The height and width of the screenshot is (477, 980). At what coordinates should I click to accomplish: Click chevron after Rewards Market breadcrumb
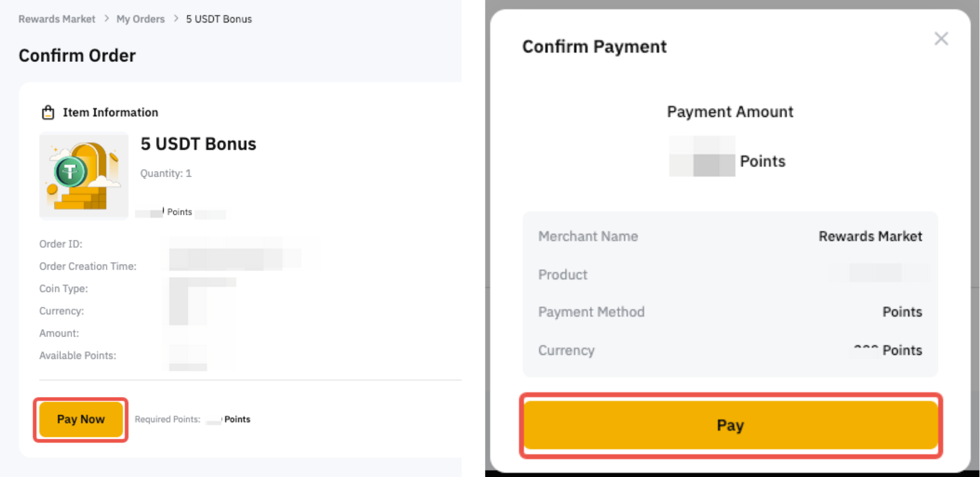(106, 19)
